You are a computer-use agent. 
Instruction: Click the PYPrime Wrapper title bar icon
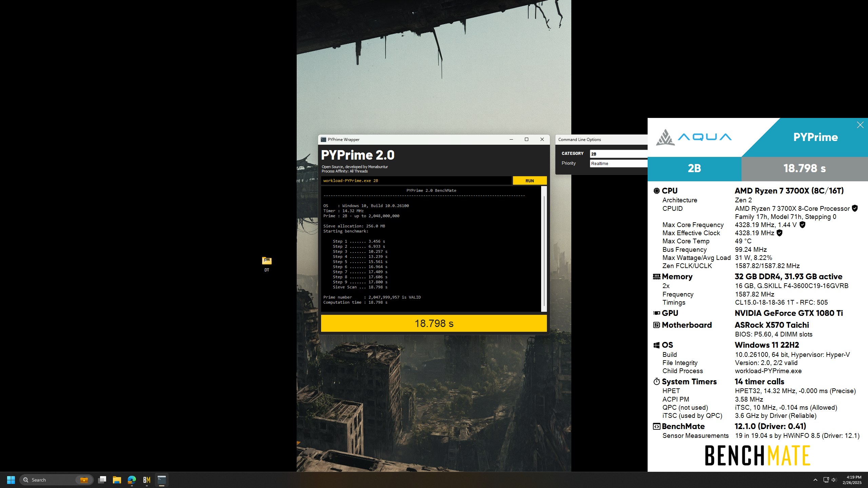pyautogui.click(x=323, y=140)
